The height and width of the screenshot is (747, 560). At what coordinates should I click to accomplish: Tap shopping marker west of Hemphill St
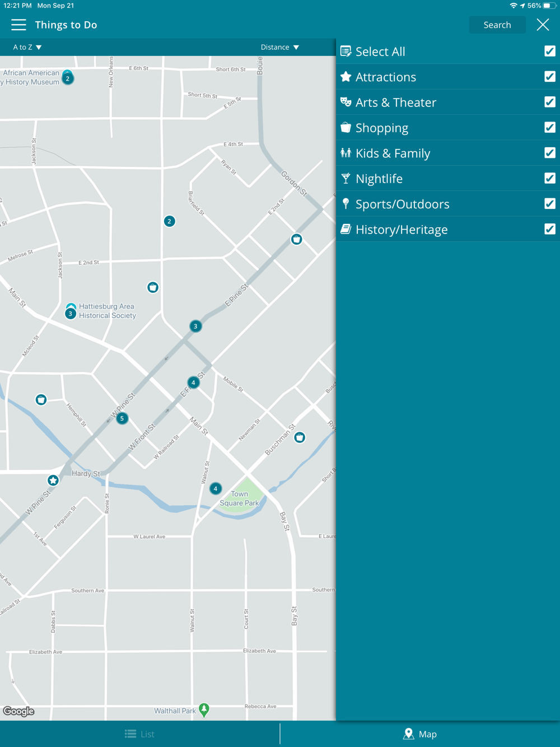(41, 400)
